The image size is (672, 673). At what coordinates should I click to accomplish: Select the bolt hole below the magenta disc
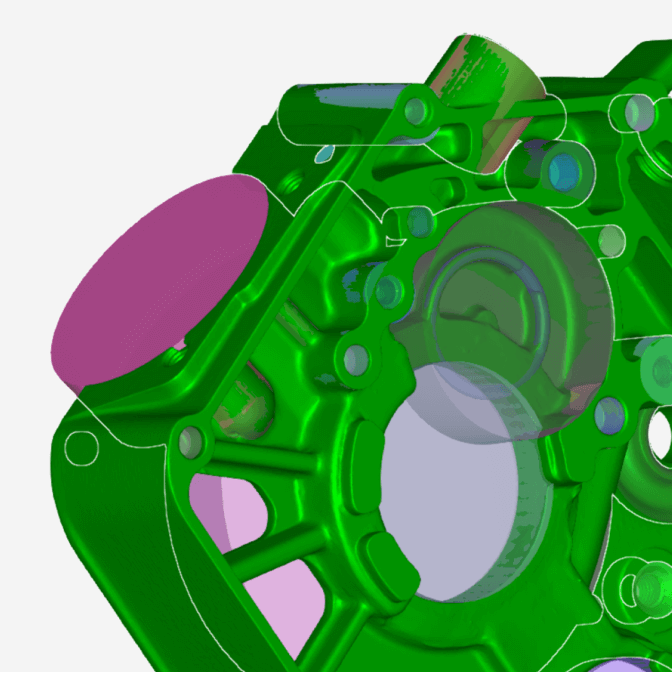161,440
